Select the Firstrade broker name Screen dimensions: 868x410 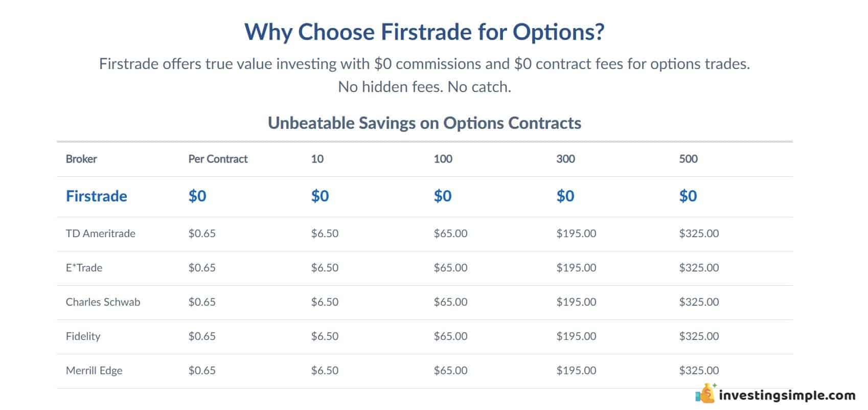pyautogui.click(x=96, y=196)
